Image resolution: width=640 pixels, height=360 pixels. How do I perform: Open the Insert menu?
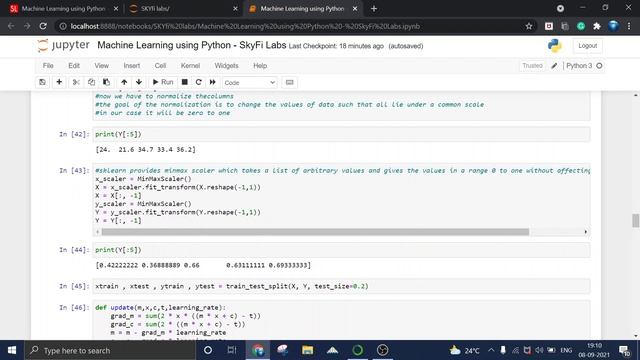(131, 66)
